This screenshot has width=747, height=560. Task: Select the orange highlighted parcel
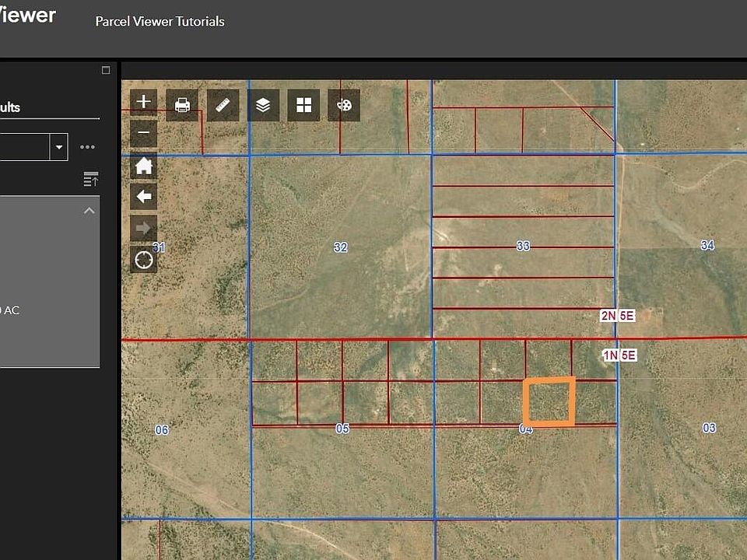coord(549,401)
